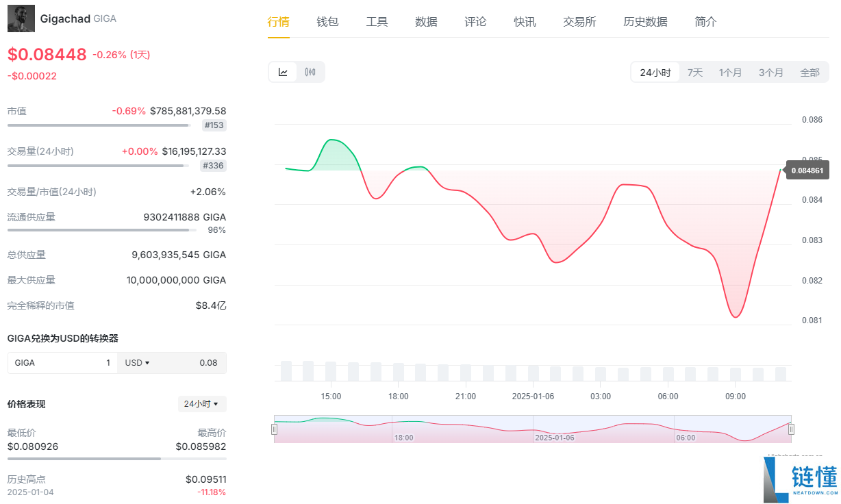
Task: Open the USD currency dropdown
Action: click(x=137, y=363)
